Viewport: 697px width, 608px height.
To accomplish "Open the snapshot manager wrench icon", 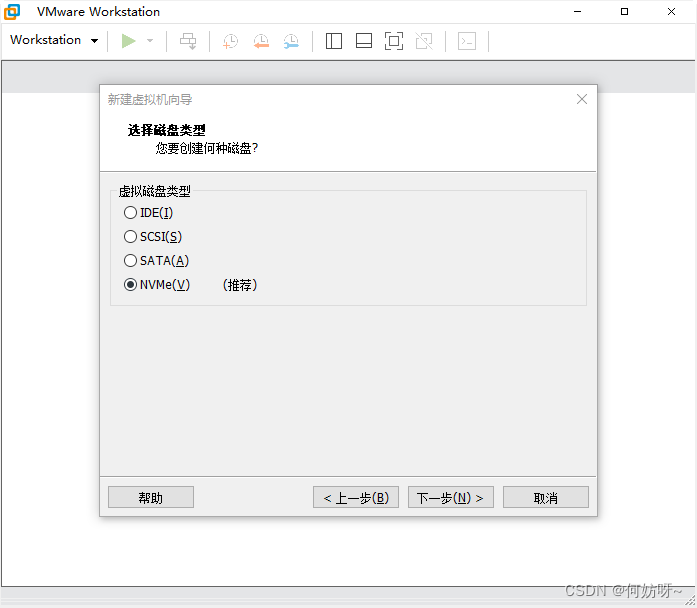I will click(291, 41).
